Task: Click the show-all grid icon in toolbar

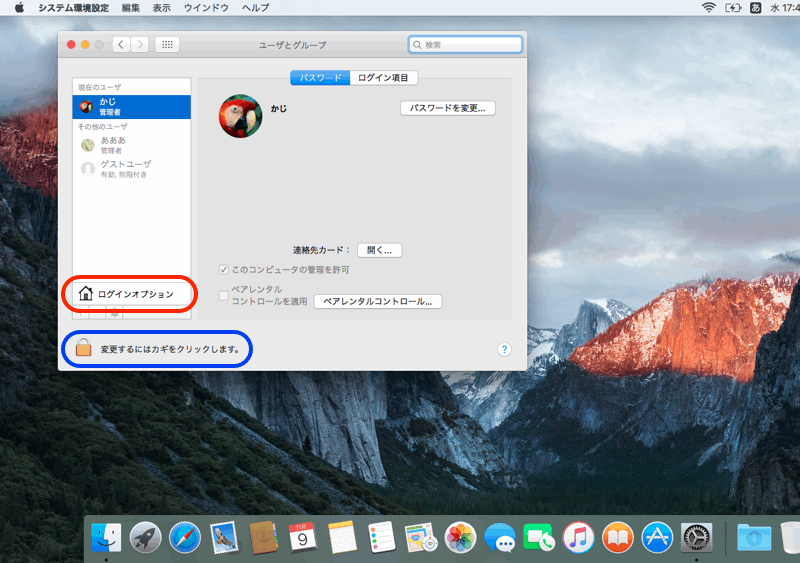Action: pos(168,45)
